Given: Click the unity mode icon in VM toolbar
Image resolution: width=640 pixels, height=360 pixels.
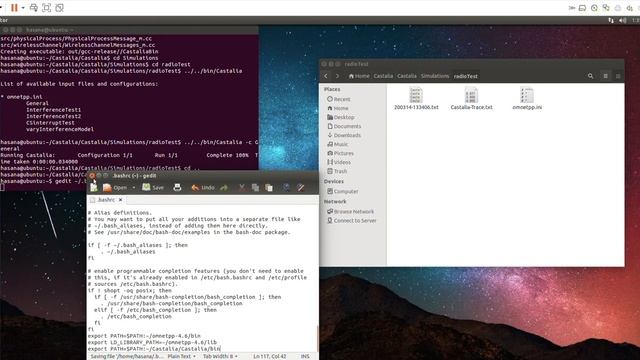Looking at the screenshot, I should click(60, 8).
